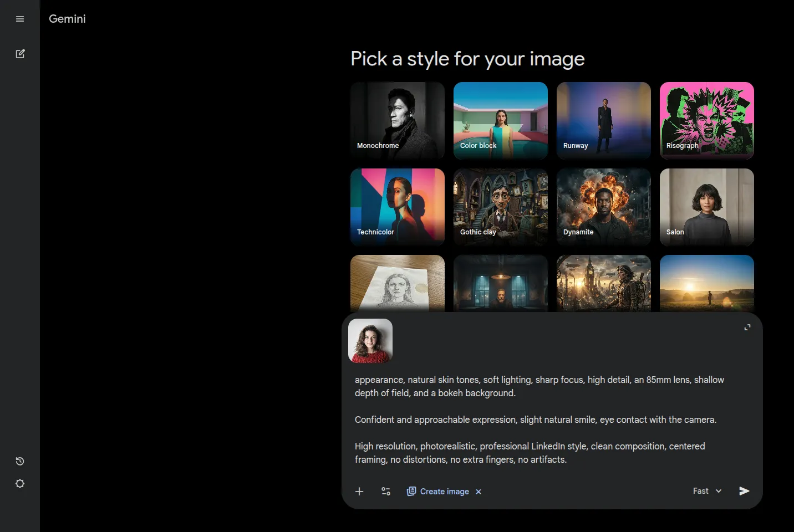Toggle the Create image tool chip
The image size is (794, 532).
pos(439,492)
